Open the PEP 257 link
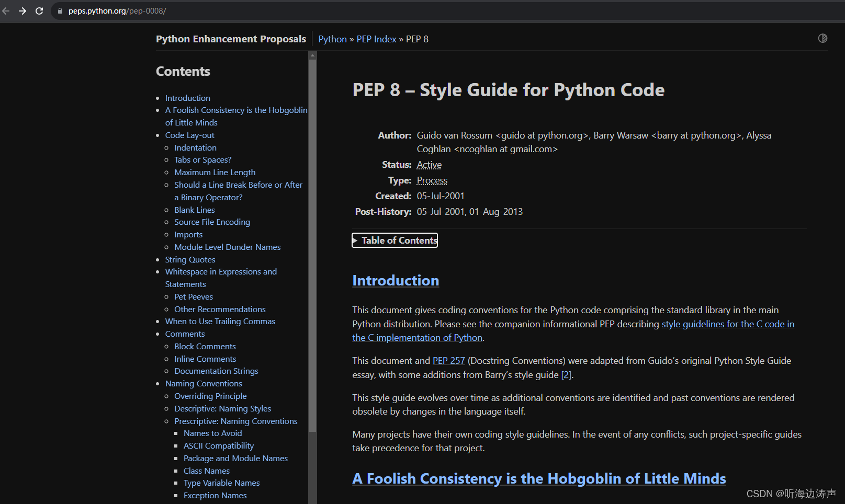Image resolution: width=845 pixels, height=504 pixels. click(448, 361)
